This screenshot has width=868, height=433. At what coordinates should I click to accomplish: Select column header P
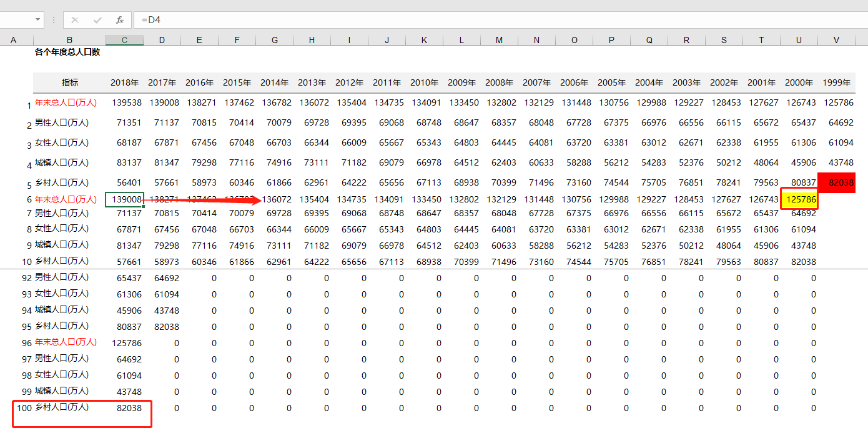[612, 40]
